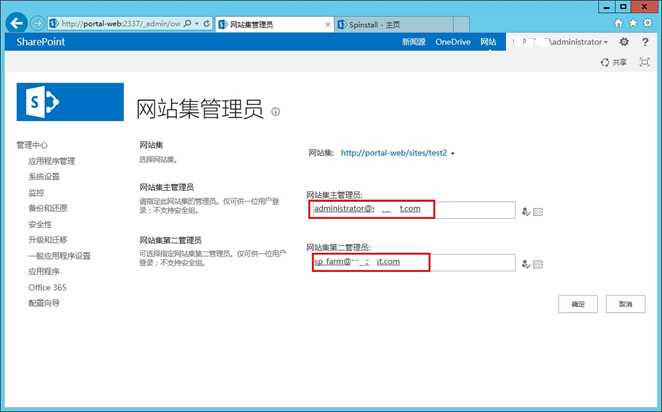Viewport: 662px width, 412px height.
Task: Close the 网站集管理员 browser tab
Action: pos(328,24)
